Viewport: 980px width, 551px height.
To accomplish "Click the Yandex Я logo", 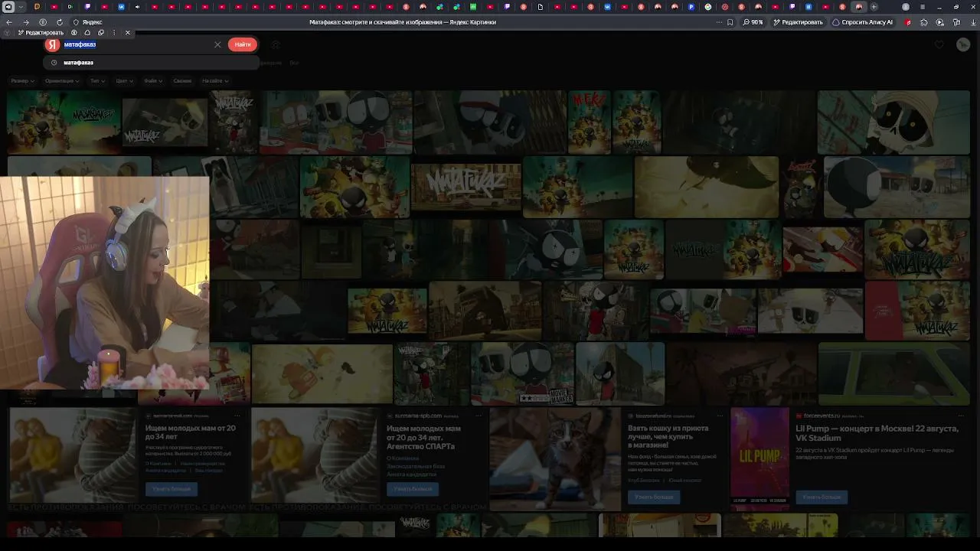I will (53, 44).
